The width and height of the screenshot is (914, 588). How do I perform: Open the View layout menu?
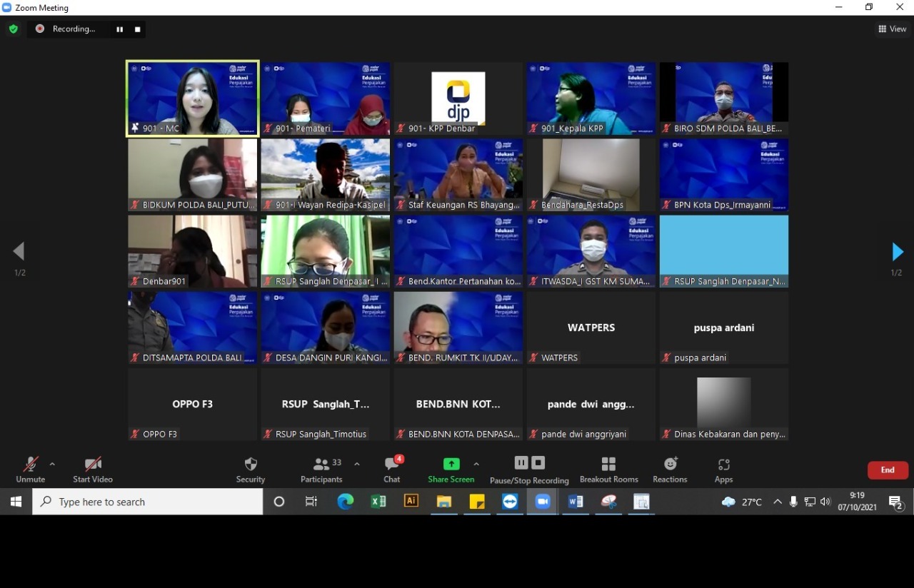pyautogui.click(x=893, y=29)
